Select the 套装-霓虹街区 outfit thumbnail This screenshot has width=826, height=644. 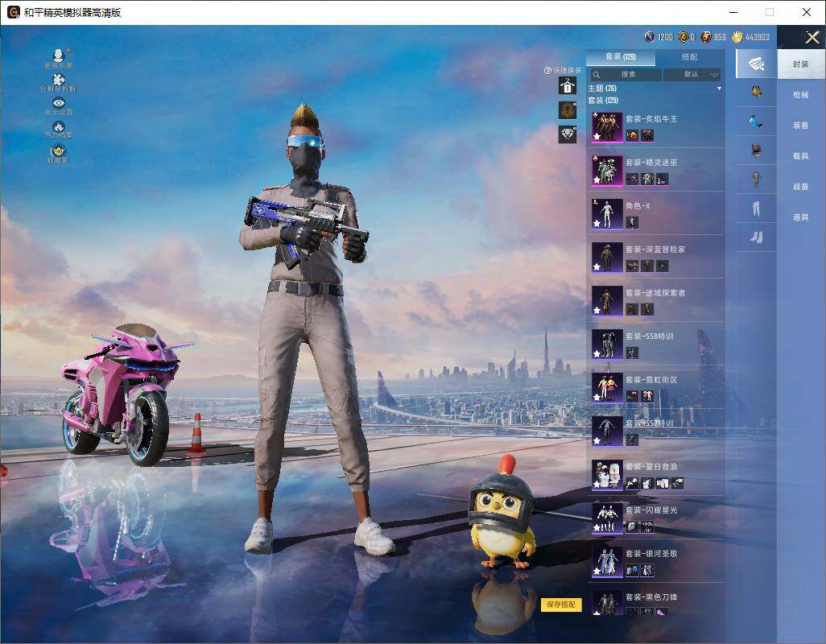607,387
